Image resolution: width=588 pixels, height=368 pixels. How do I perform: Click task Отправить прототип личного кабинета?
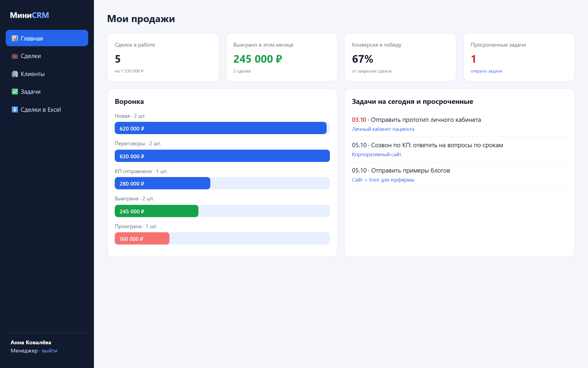click(426, 120)
